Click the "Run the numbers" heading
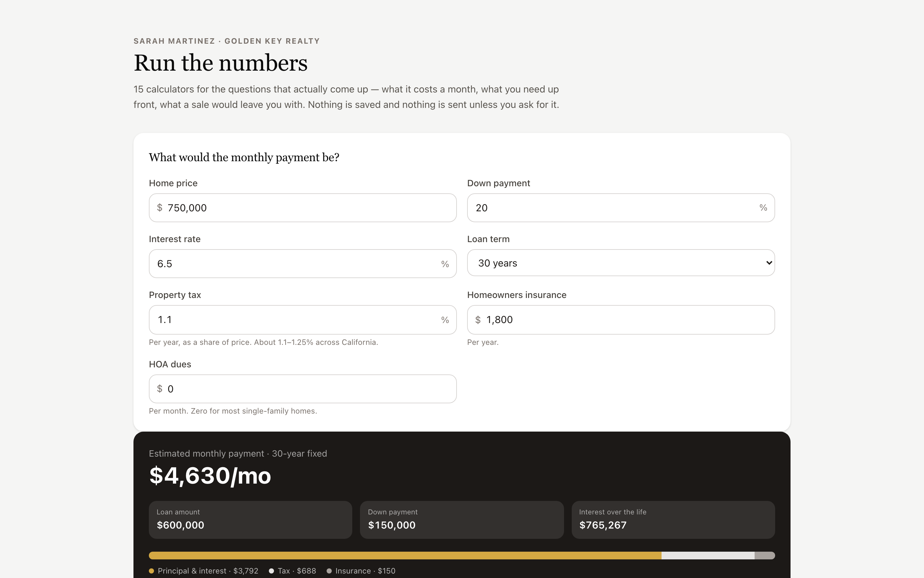This screenshot has height=578, width=924. 221,63
